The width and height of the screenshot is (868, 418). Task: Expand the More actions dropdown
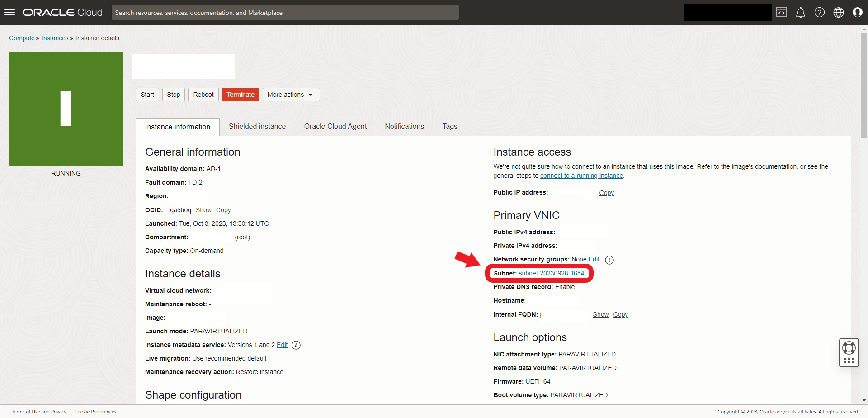[x=291, y=95]
